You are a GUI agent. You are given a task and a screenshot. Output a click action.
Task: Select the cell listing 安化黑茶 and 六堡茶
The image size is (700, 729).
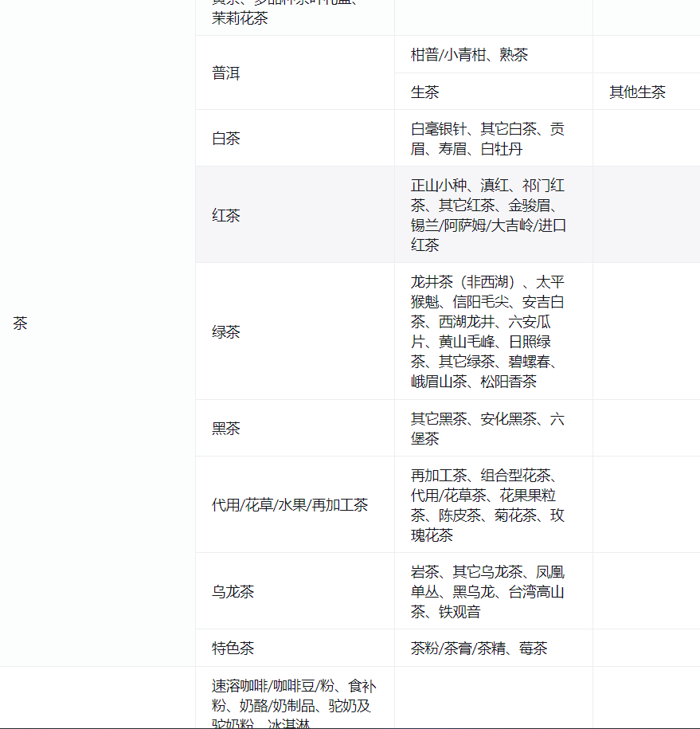[x=487, y=429]
